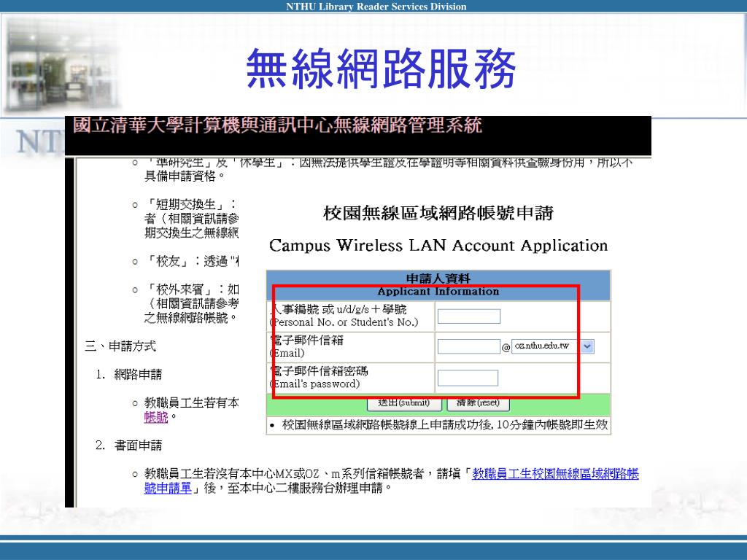Click the library photo thumbnail in header

(x=62, y=64)
